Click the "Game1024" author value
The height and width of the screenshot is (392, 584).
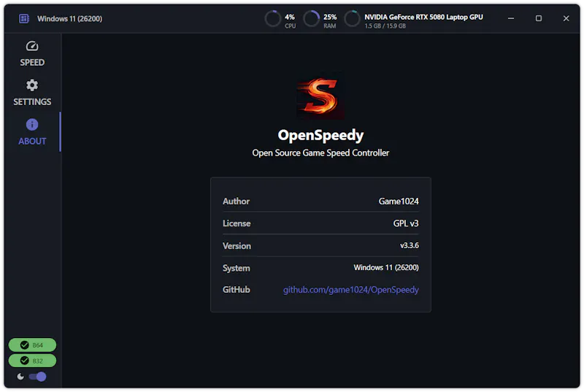pos(399,201)
